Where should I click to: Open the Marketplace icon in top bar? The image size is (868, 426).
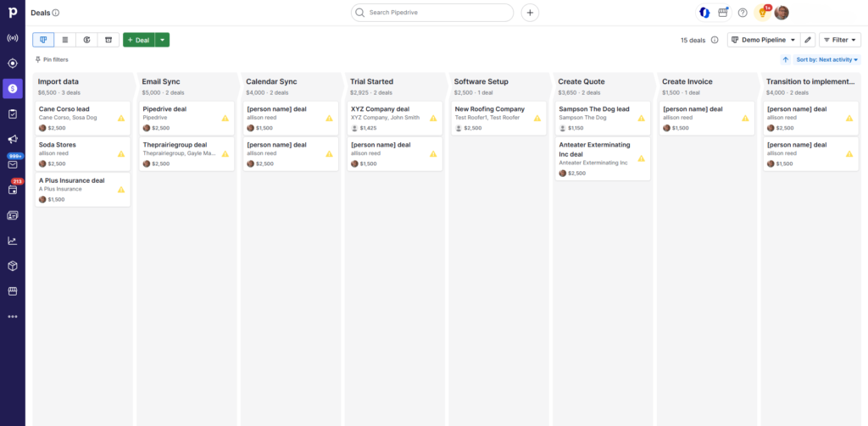coord(723,13)
